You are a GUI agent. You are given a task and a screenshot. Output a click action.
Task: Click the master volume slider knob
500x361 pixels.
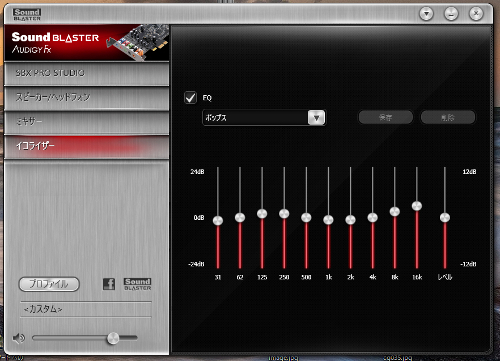(113, 338)
